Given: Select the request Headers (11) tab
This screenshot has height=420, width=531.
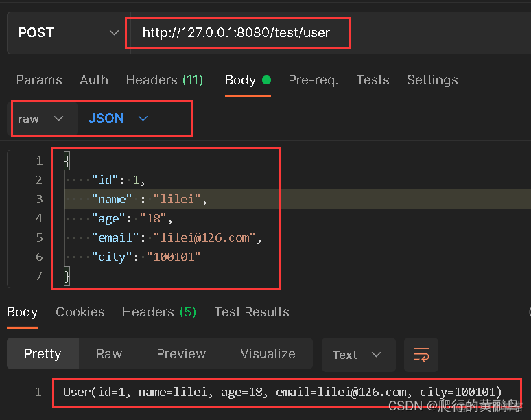Looking at the screenshot, I should 165,80.
